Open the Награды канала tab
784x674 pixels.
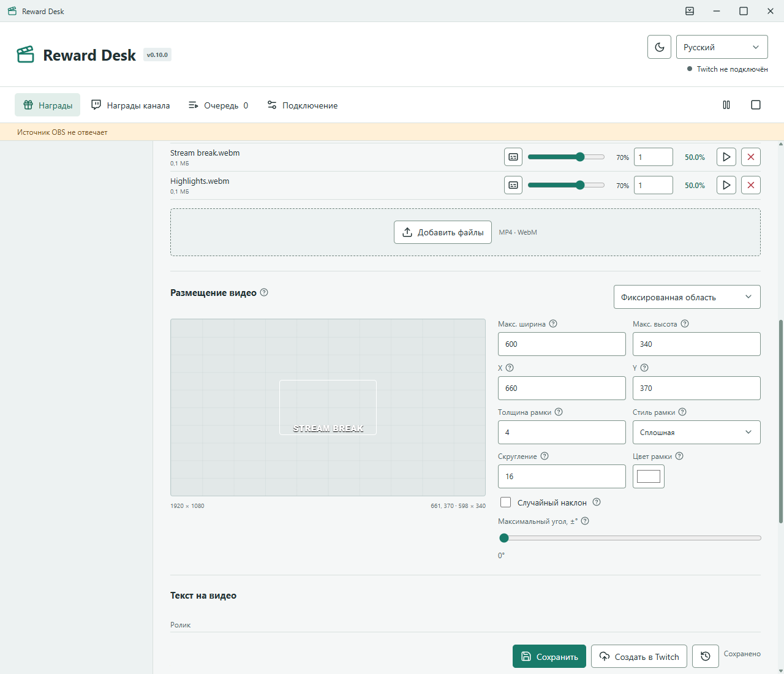pyautogui.click(x=130, y=105)
